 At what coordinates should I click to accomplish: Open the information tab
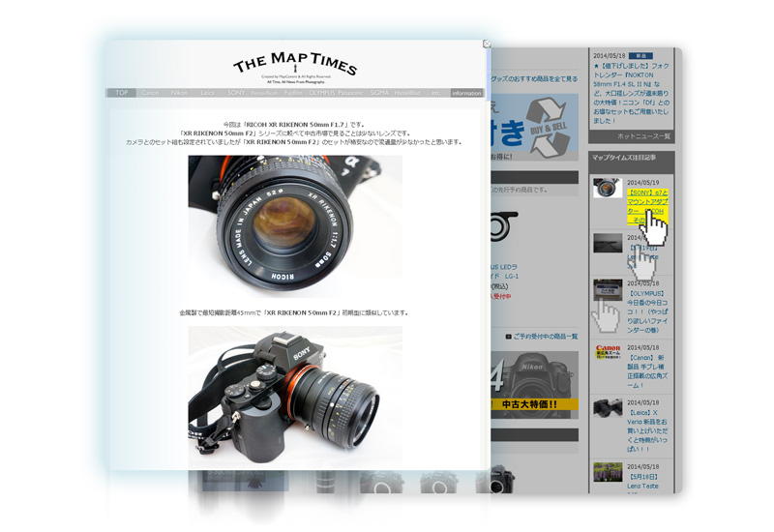pos(467,93)
